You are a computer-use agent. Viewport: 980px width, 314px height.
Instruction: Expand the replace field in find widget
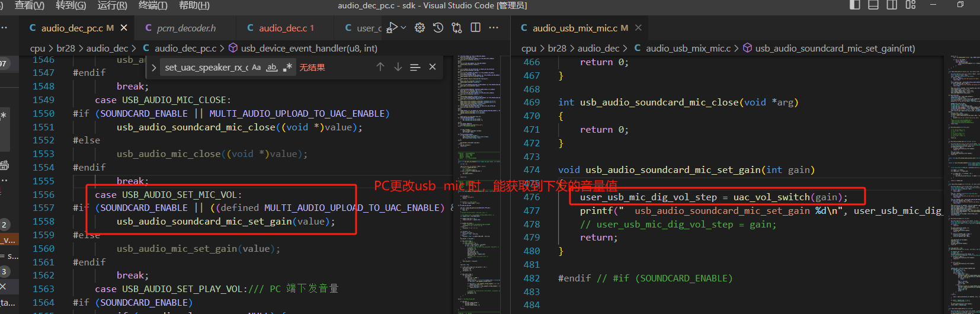(x=154, y=68)
